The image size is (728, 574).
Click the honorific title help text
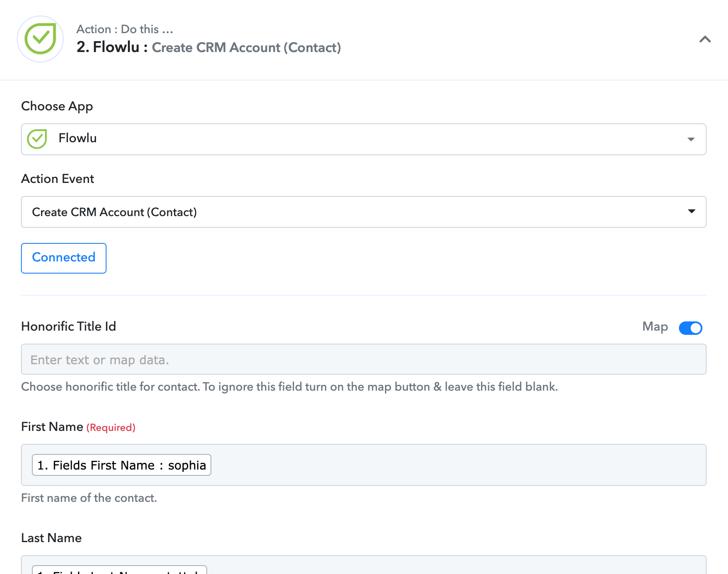[x=290, y=387]
